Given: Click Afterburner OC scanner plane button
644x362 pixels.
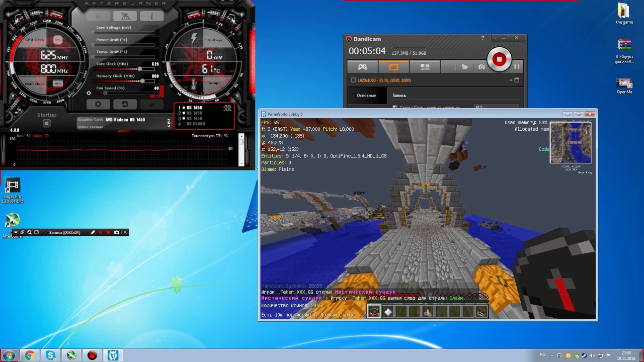Looking at the screenshot, I should click(x=125, y=17).
